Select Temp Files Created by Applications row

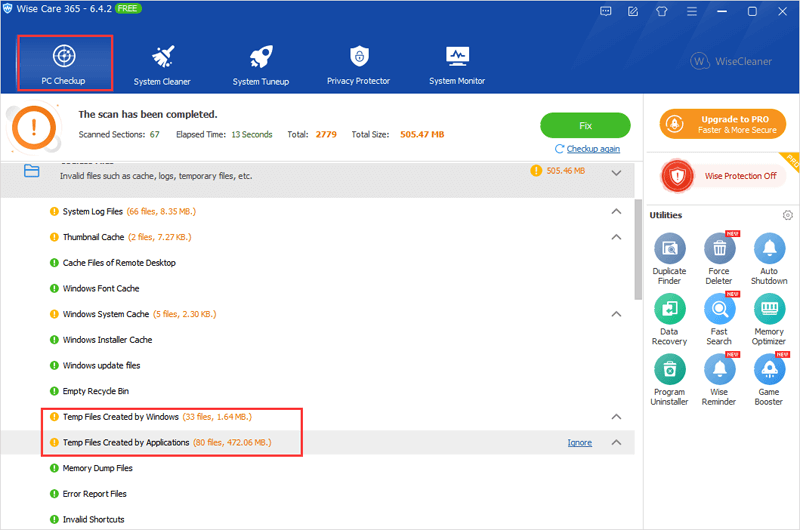pyautogui.click(x=317, y=442)
